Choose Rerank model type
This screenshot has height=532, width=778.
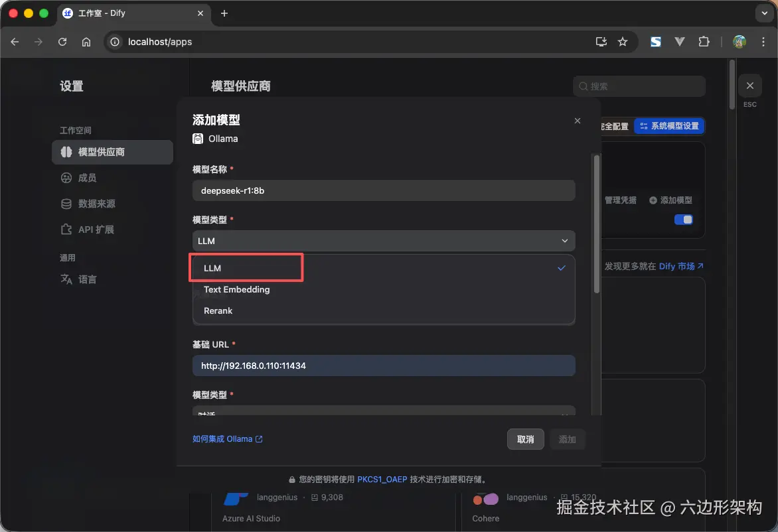pos(384,311)
